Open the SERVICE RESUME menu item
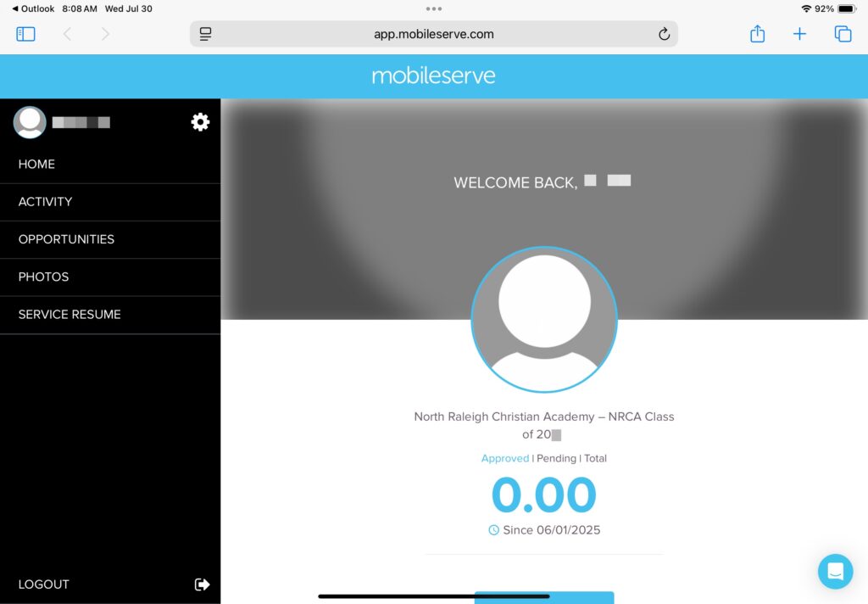868x604 pixels. click(110, 315)
